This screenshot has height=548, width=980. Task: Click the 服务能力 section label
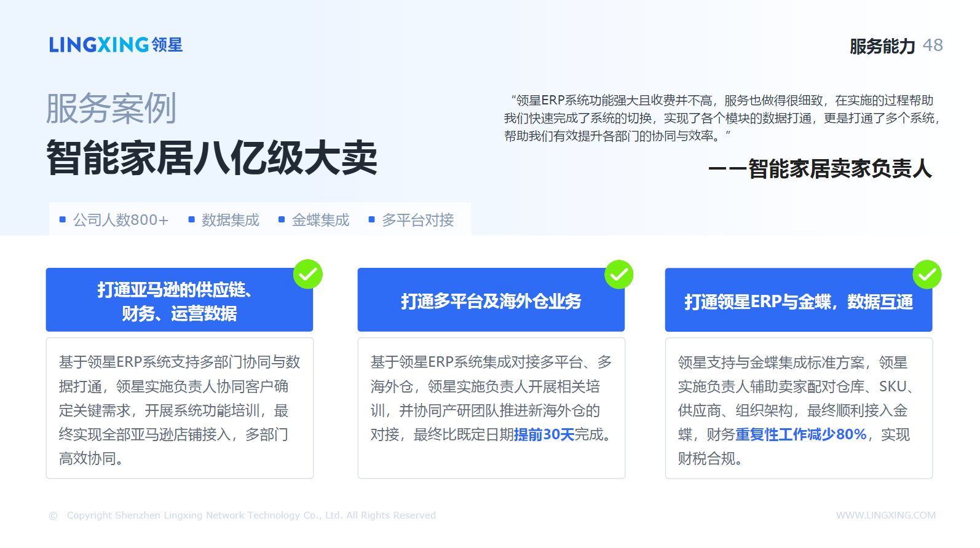883,46
